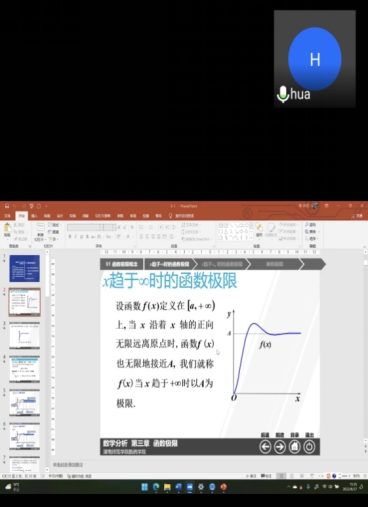Toggle Italic formatting in the ribbon

(76, 237)
